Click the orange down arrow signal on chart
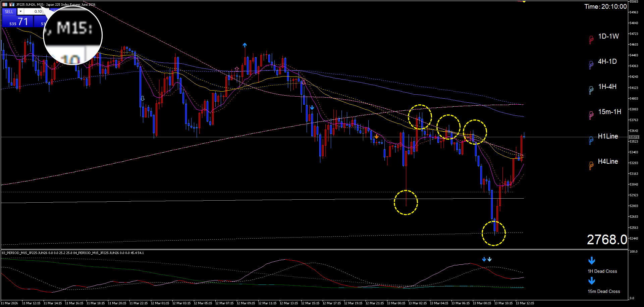 377,137
